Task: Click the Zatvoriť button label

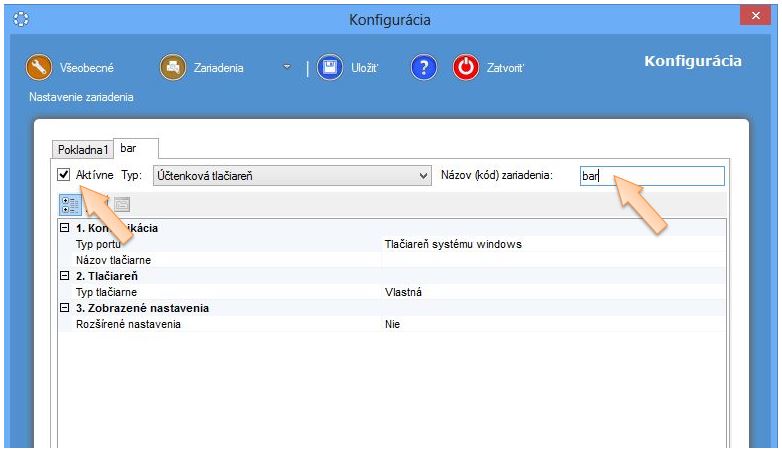Action: (505, 68)
